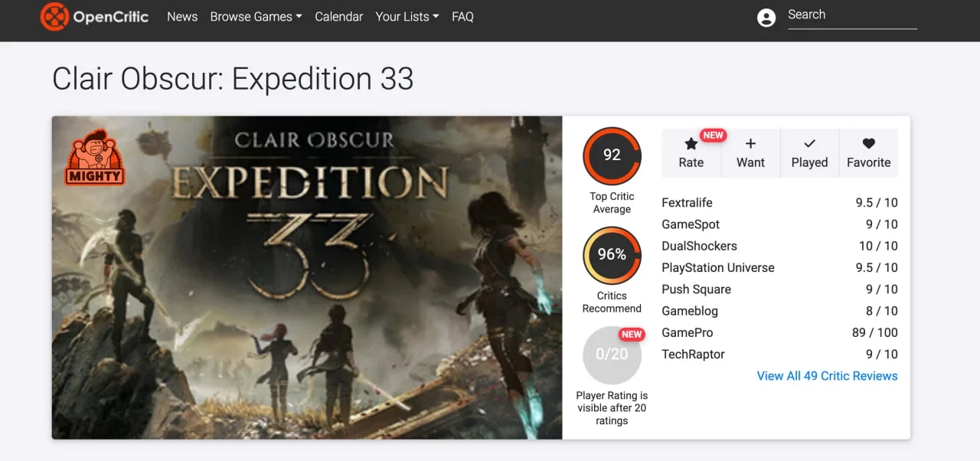980x461 pixels.
Task: Open the user account profile icon
Action: 766,18
